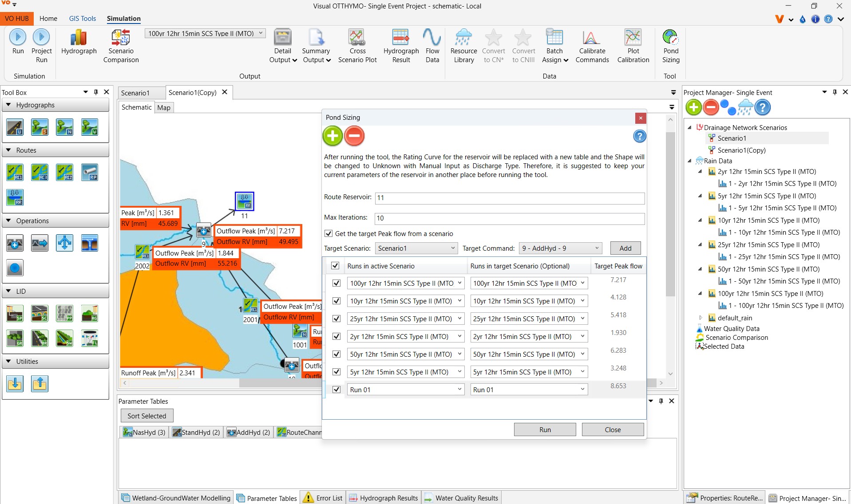Click the Sort Selected button
This screenshot has height=504, width=851.
pos(146,416)
